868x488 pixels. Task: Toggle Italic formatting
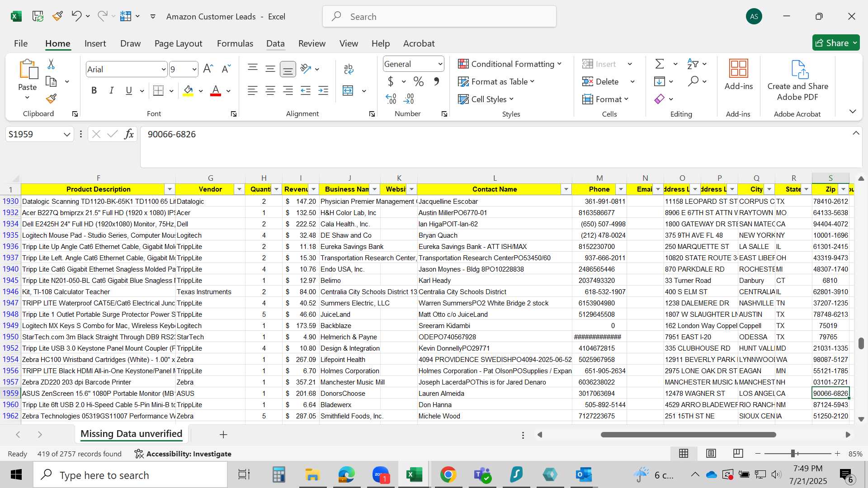tap(111, 90)
